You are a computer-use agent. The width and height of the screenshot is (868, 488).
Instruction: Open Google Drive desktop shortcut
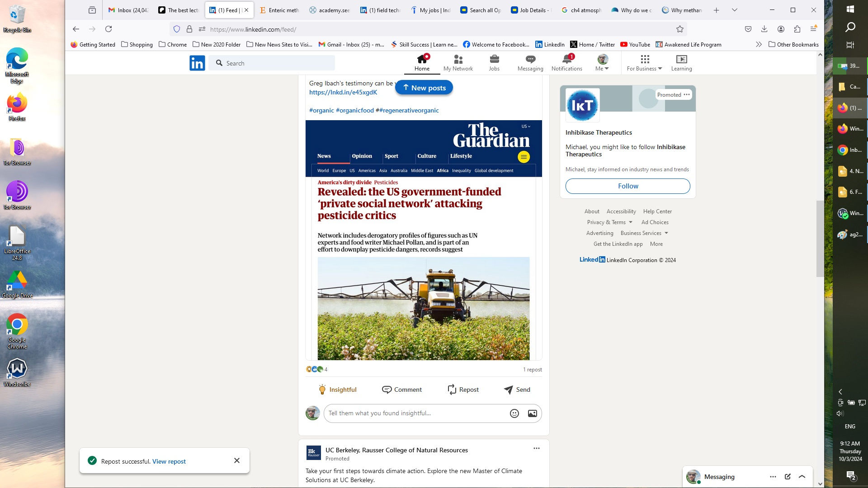click(x=17, y=284)
